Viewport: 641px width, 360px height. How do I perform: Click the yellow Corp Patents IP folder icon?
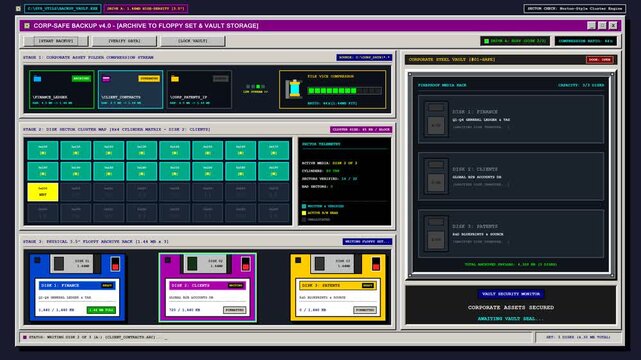point(175,78)
